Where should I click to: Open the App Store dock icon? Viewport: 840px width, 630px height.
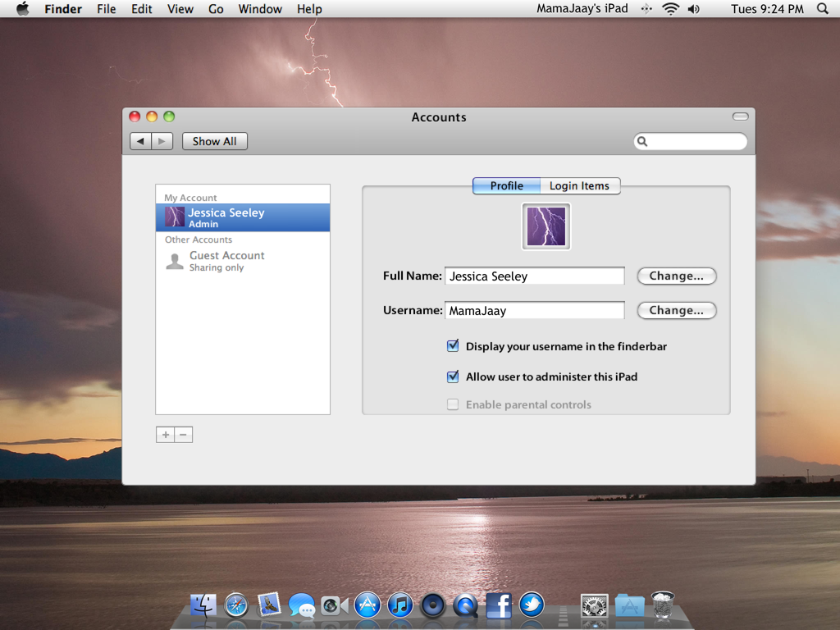367,605
